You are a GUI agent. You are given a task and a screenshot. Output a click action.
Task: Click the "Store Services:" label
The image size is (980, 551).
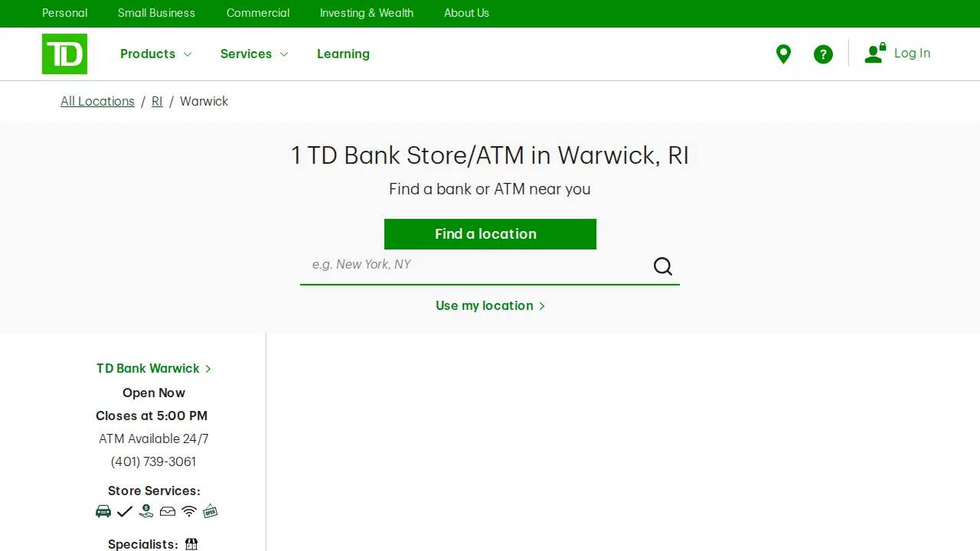pos(154,491)
